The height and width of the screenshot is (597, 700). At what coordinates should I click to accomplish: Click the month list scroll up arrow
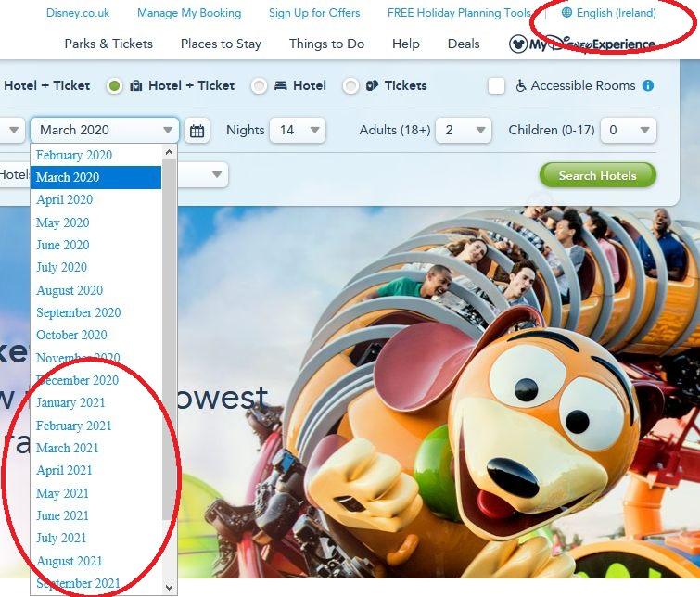click(169, 152)
